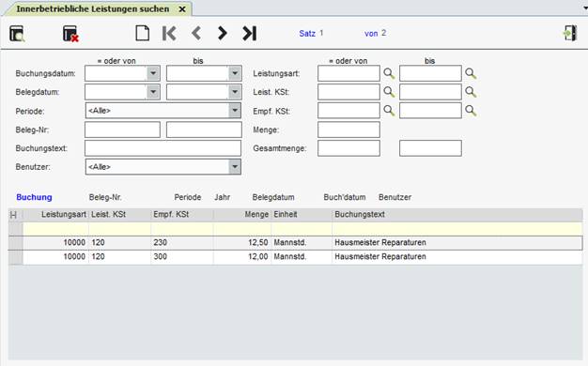Click Buchungstext of the 230 row
Image resolution: width=588 pixels, height=366 pixels.
[x=457, y=243]
